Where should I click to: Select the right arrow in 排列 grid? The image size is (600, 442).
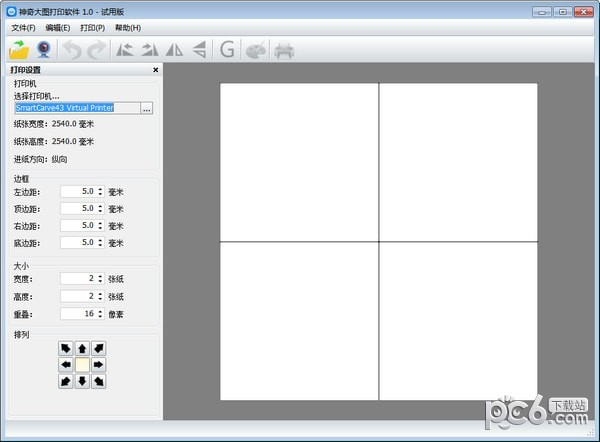(x=98, y=365)
